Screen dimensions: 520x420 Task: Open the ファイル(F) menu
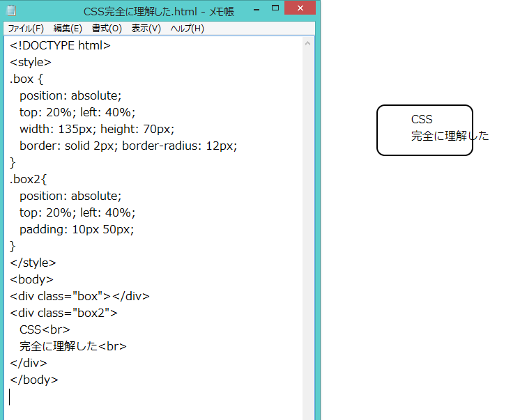[x=26, y=29]
